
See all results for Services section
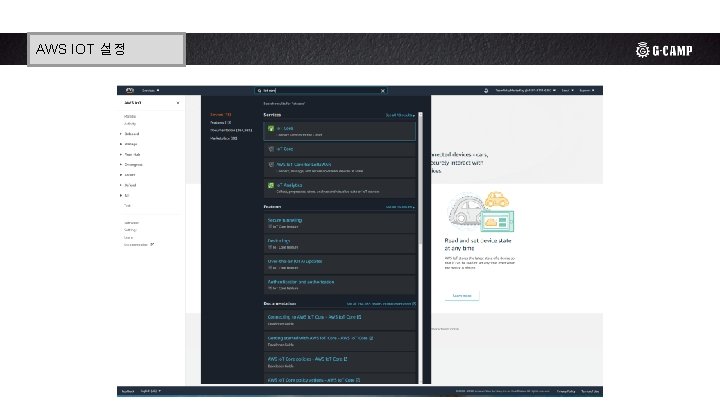click(x=400, y=115)
